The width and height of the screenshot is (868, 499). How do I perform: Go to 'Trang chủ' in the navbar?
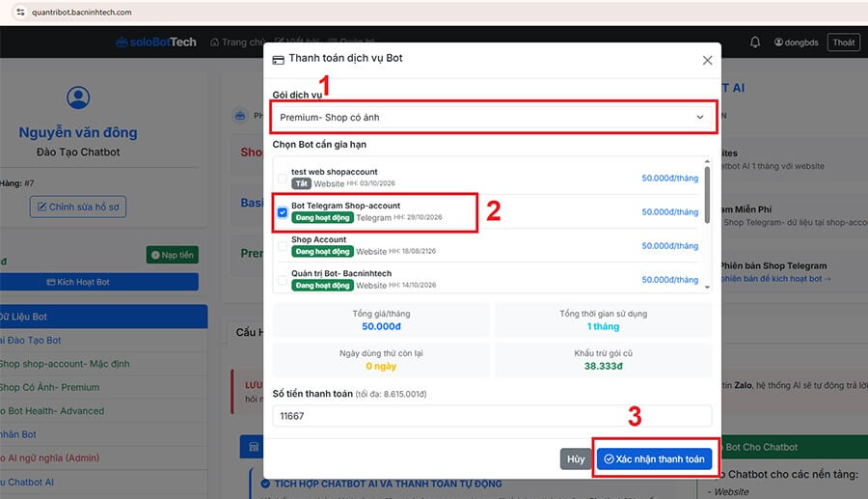(x=236, y=42)
